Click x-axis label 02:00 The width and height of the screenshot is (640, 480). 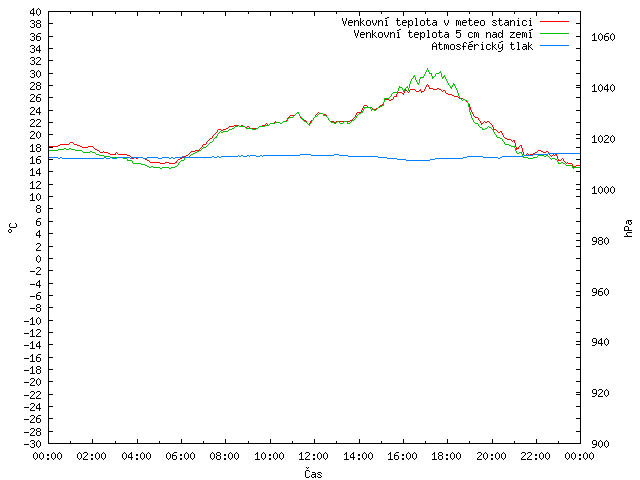pos(92,456)
